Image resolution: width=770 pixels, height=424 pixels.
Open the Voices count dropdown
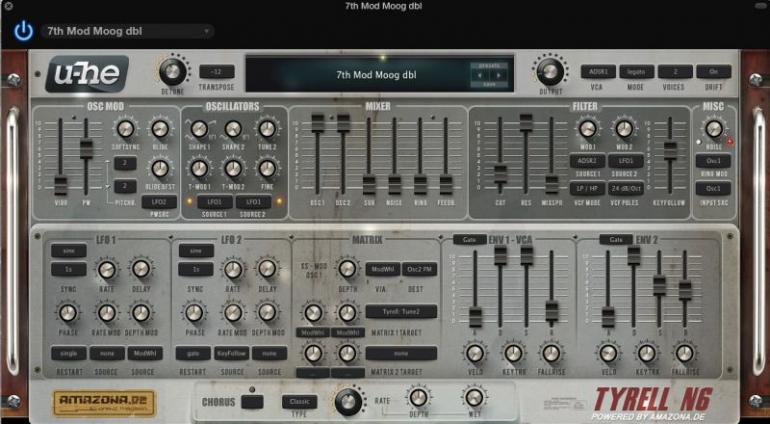[x=675, y=72]
